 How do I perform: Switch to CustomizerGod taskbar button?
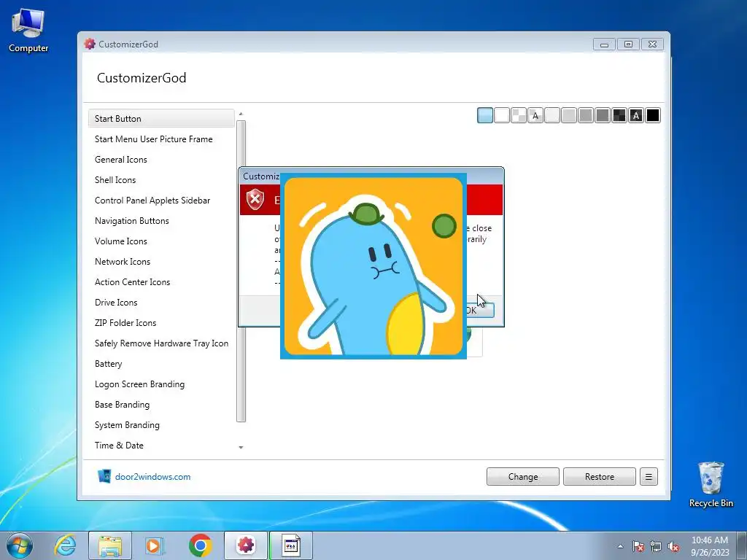(246, 545)
